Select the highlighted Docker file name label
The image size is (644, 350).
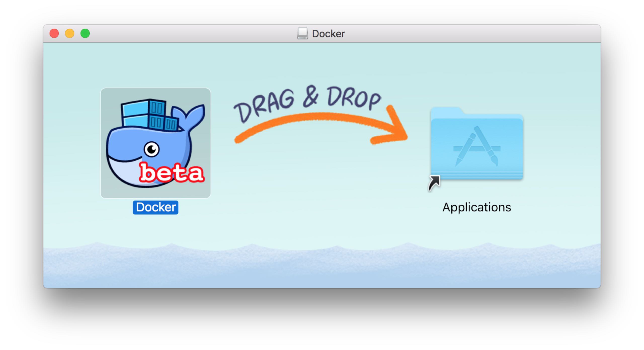(156, 207)
